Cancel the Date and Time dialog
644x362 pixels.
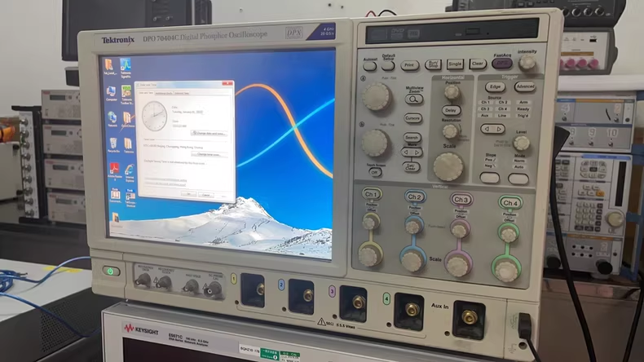(206, 195)
